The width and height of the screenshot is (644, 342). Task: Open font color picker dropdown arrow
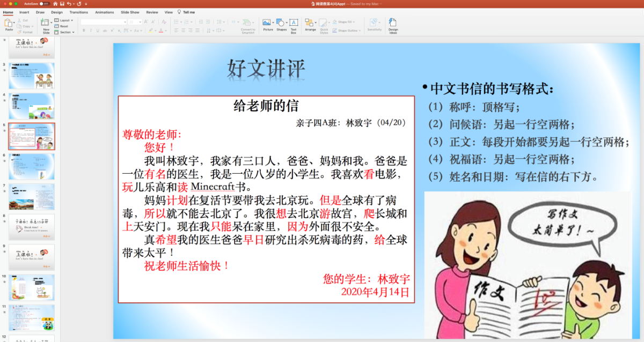[167, 31]
